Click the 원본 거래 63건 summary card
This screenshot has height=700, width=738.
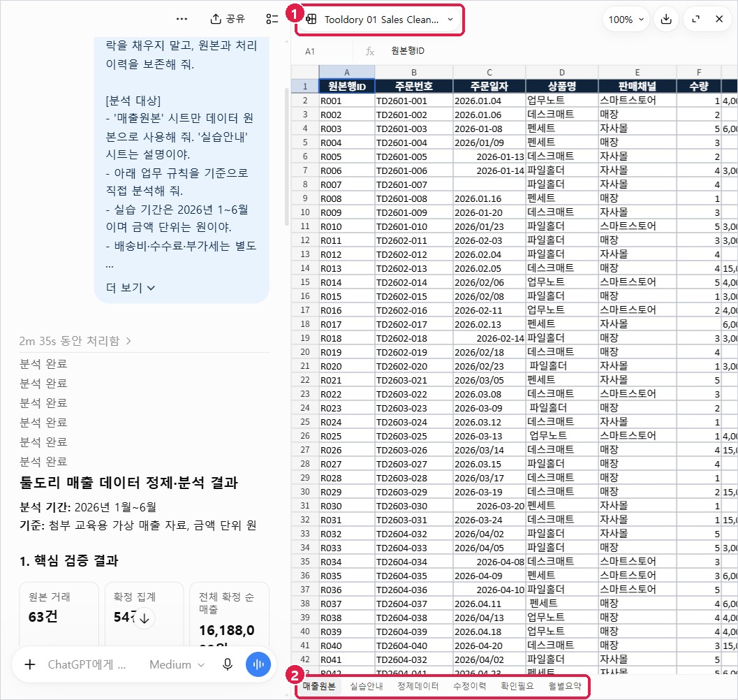[59, 614]
